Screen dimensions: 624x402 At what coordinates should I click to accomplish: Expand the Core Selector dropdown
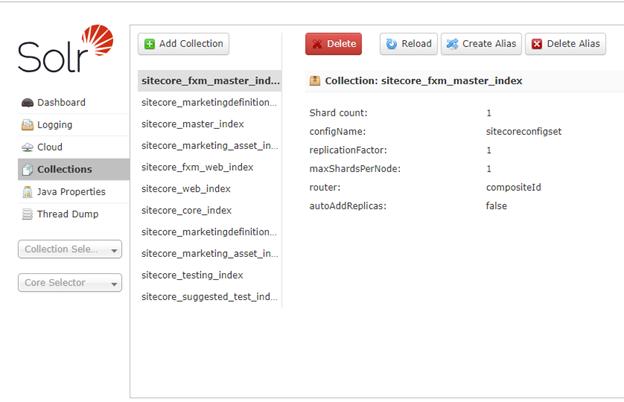tap(70, 283)
